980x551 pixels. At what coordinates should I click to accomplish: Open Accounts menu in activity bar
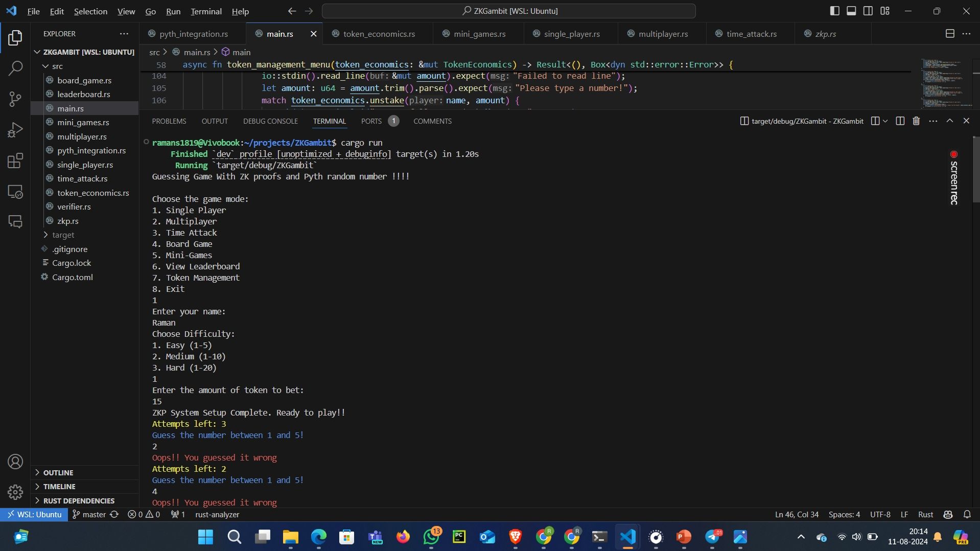click(x=15, y=462)
